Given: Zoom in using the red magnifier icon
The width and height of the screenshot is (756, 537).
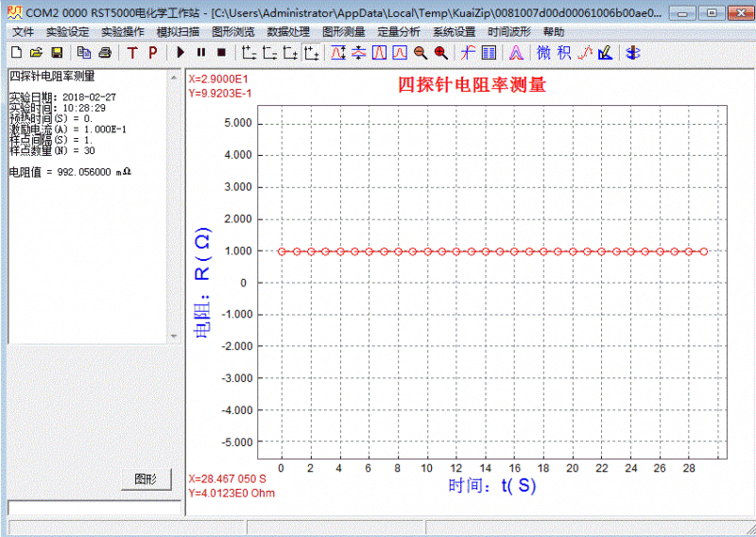Looking at the screenshot, I should pyautogui.click(x=439, y=52).
